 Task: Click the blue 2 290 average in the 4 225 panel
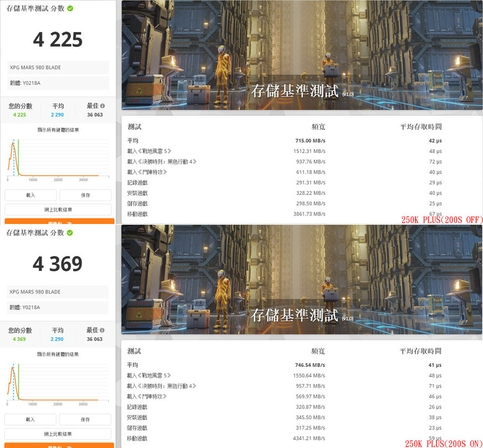point(58,115)
